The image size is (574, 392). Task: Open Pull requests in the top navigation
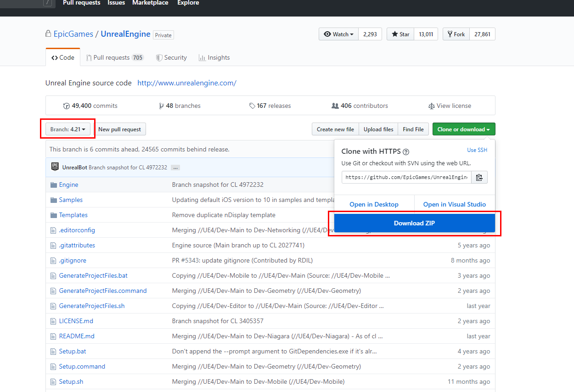(x=82, y=3)
